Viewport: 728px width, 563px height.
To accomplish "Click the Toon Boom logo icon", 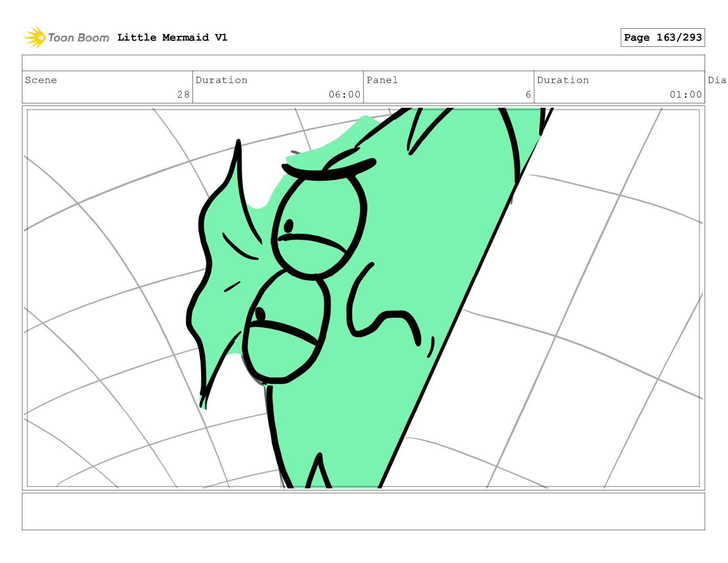I will [34, 38].
